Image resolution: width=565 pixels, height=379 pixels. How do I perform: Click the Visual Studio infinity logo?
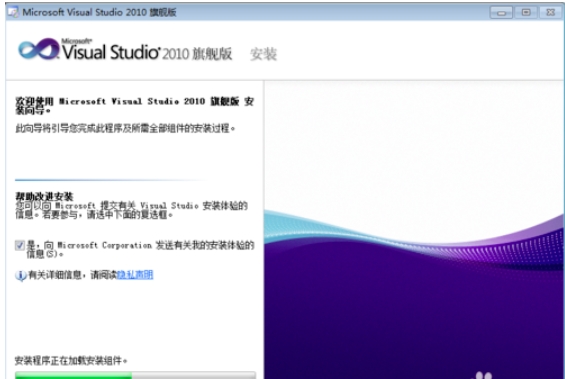point(39,49)
